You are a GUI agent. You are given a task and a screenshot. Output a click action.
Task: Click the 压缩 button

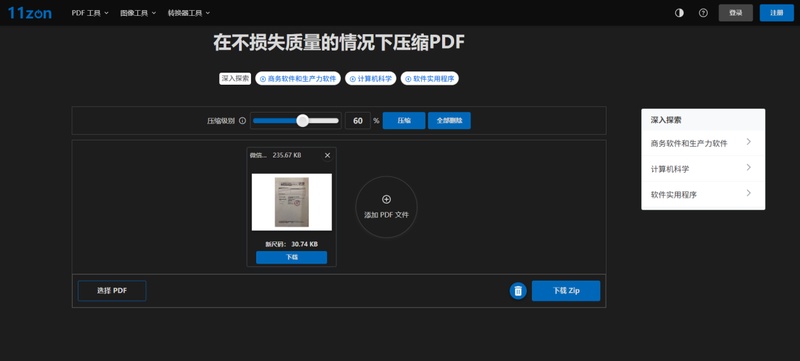[x=404, y=121]
